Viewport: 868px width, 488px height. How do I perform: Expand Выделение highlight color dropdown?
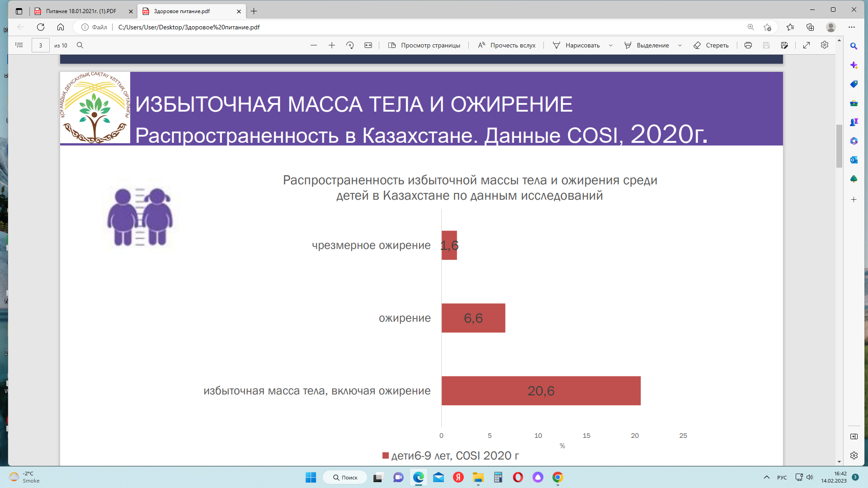point(680,45)
